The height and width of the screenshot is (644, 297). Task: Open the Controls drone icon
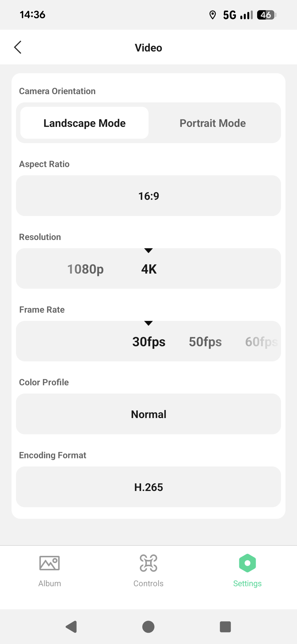[x=148, y=563]
